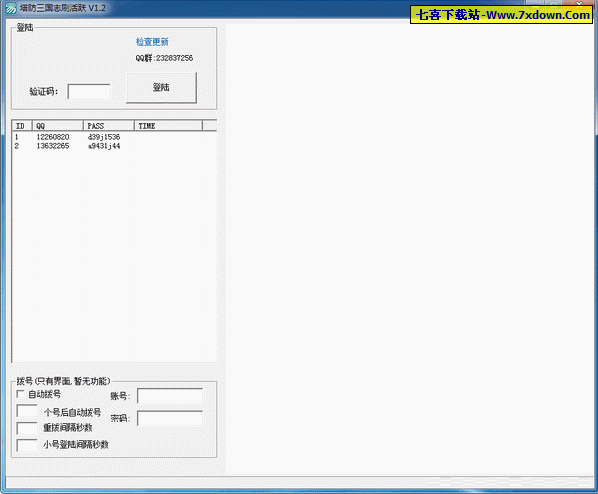598x494 pixels.
Task: Click the ID column header
Action: coord(22,126)
